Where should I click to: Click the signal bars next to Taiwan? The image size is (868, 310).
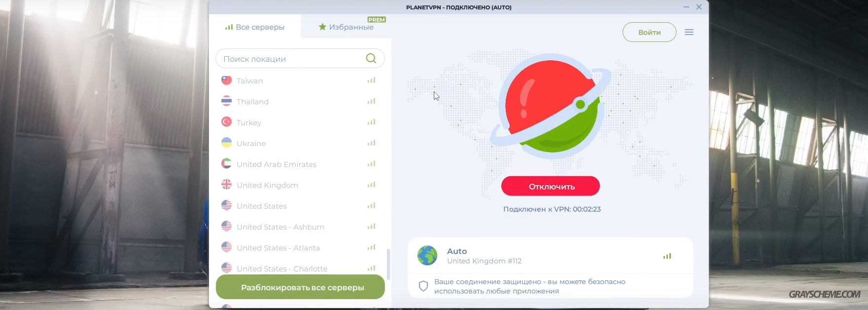click(x=371, y=80)
